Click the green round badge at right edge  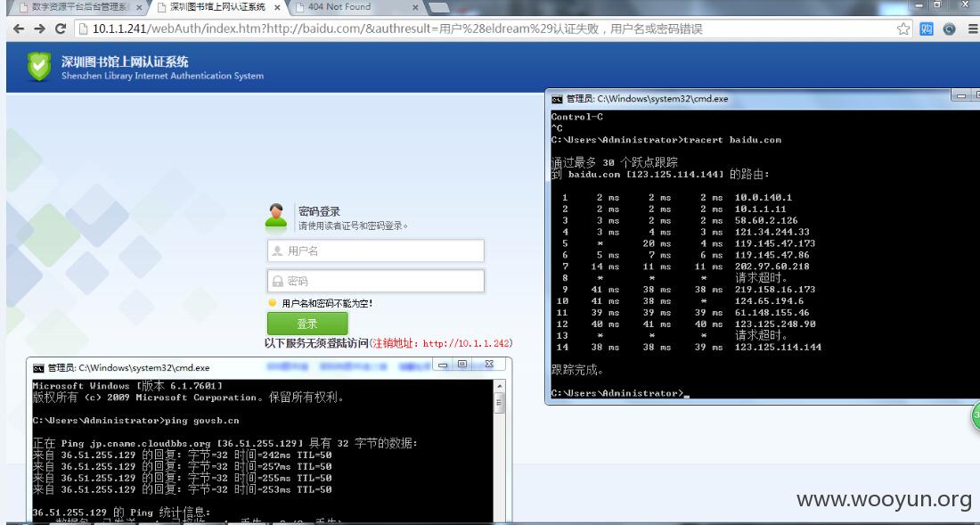coord(976,417)
